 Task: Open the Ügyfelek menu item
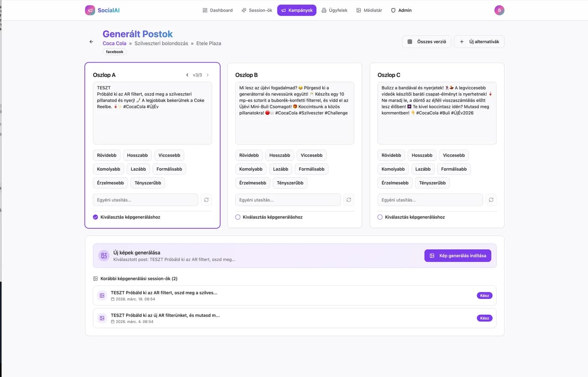(x=334, y=10)
